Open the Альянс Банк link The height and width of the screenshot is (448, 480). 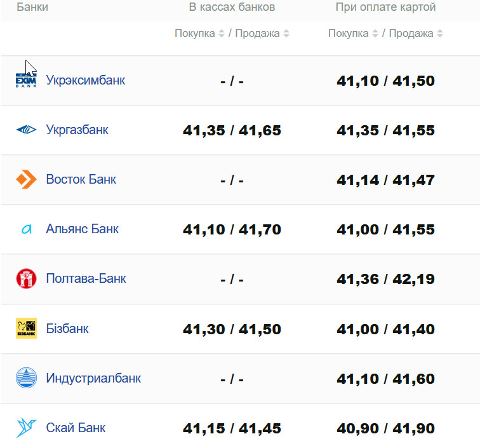click(82, 229)
